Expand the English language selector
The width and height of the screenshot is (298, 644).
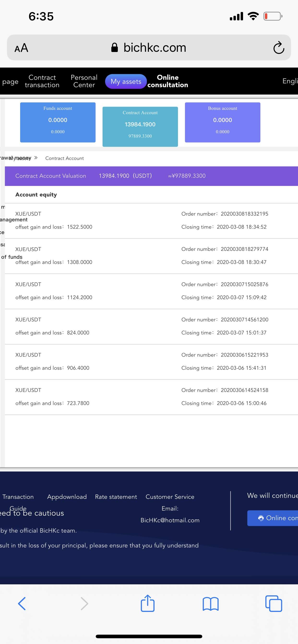pyautogui.click(x=290, y=81)
